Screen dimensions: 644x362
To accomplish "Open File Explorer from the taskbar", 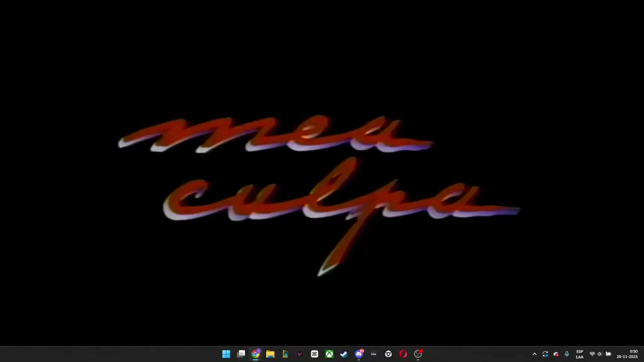I will click(270, 354).
